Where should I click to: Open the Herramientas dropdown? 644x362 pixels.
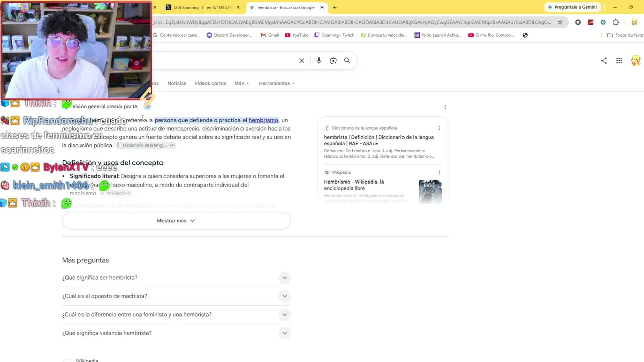click(277, 83)
